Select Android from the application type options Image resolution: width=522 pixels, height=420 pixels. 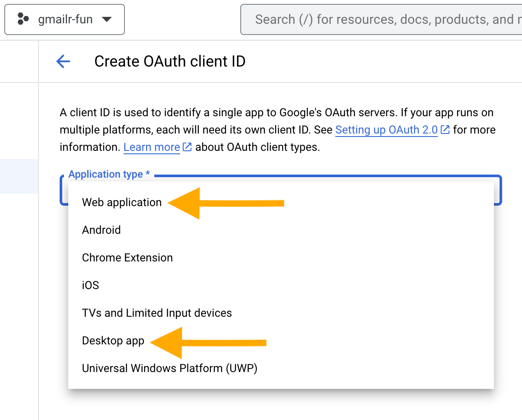(x=101, y=230)
